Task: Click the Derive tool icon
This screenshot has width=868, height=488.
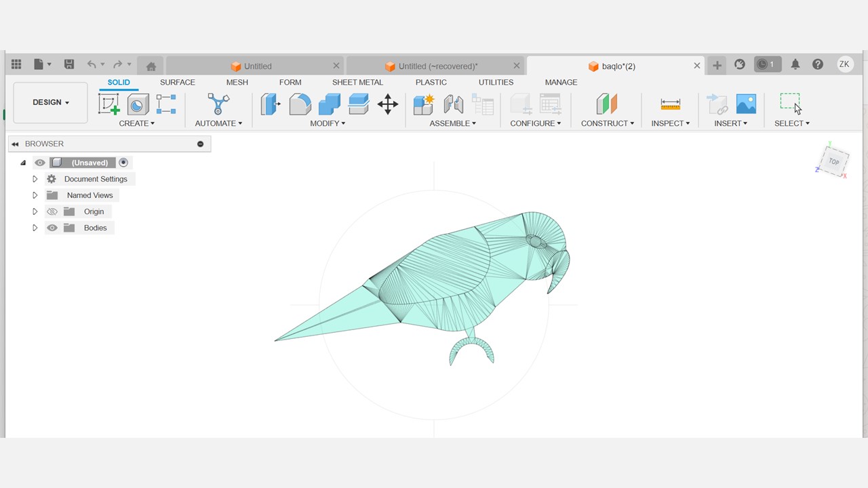Action: [x=166, y=104]
